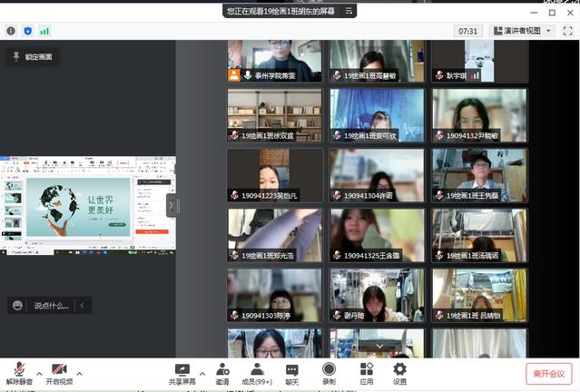Open the 聊天 chat panel
Screen dimensions: 580x392
pos(292,370)
